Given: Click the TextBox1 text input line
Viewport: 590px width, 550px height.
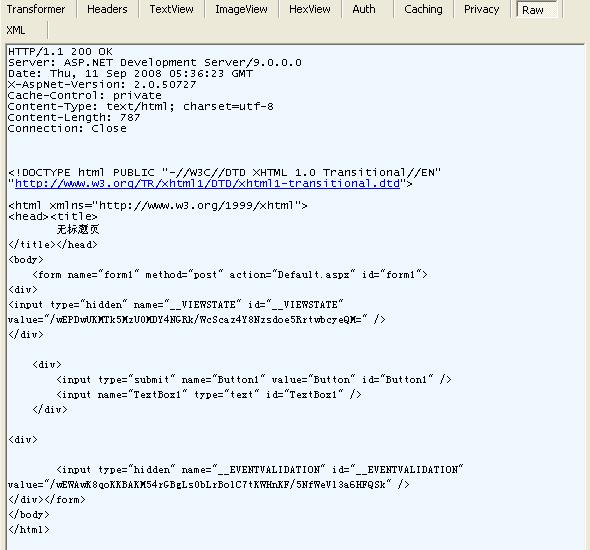Looking at the screenshot, I should coord(209,394).
